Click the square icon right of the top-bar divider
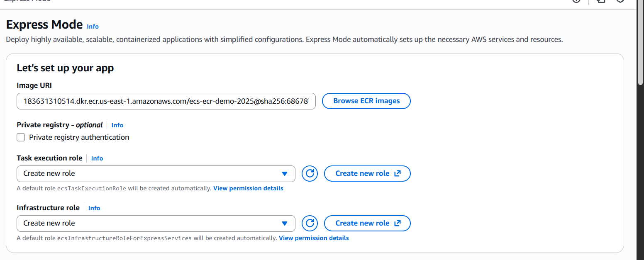 pyautogui.click(x=601, y=1)
